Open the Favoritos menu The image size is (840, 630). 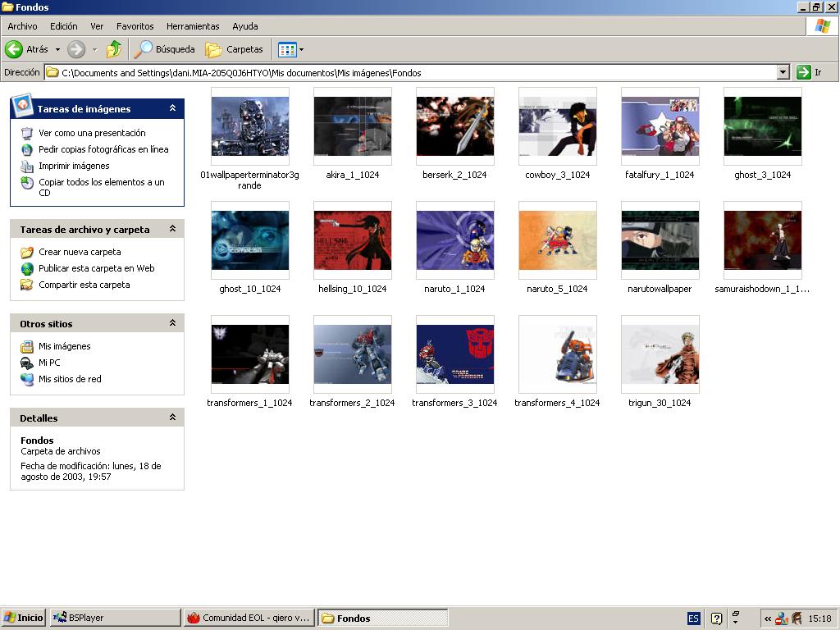coord(135,26)
